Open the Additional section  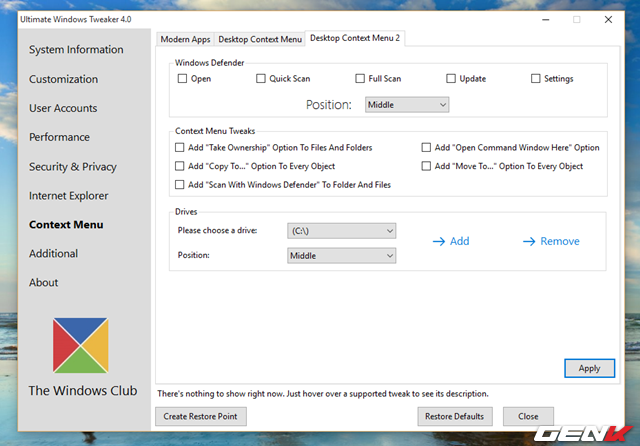click(53, 254)
